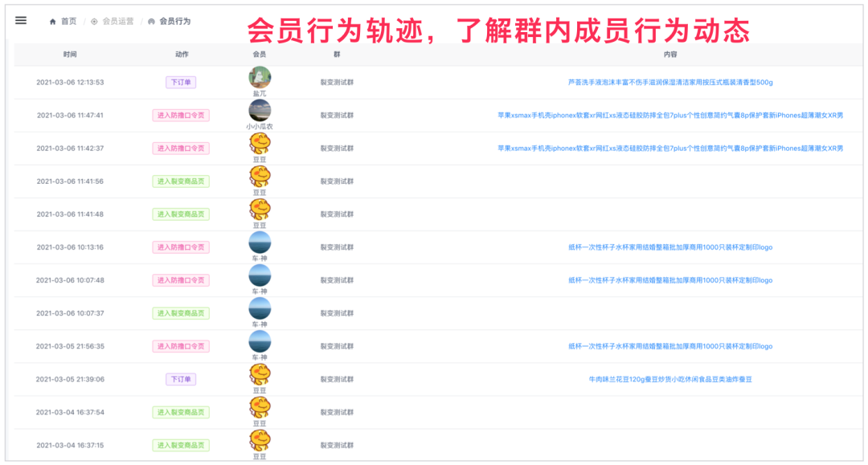Click 裂变测试群 in 16:37:15 row
The image size is (868, 465).
click(337, 445)
